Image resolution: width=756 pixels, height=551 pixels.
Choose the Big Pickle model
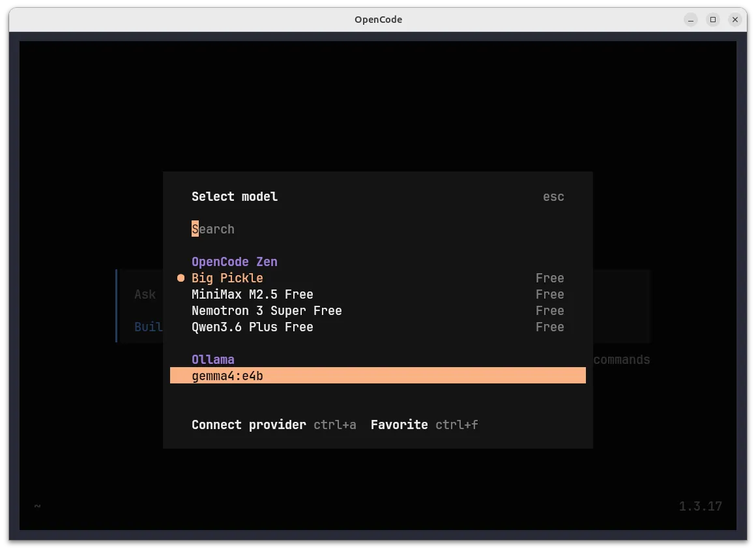click(x=227, y=278)
